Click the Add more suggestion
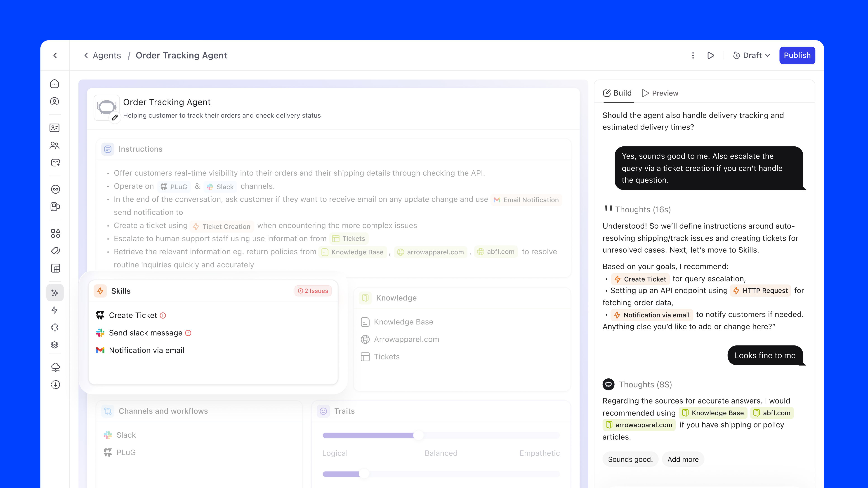868x488 pixels. (683, 459)
